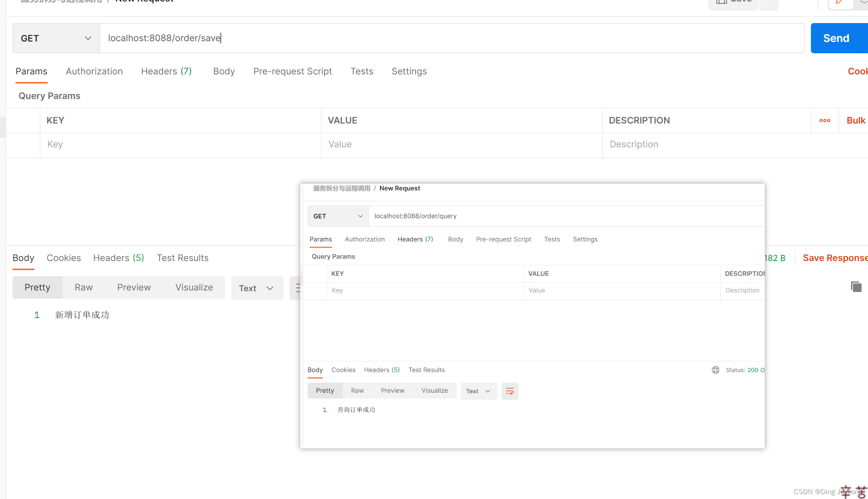Select the Headers (7) tab in main window

pos(166,71)
